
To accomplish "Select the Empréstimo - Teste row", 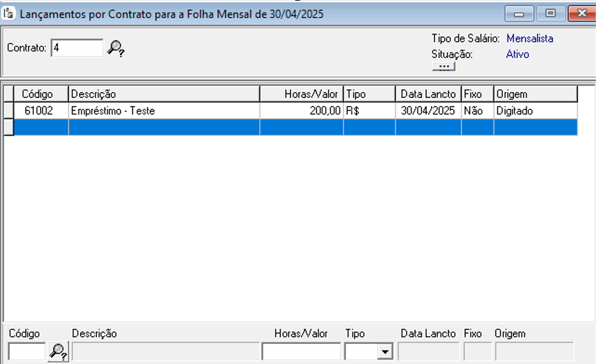I will (x=164, y=111).
